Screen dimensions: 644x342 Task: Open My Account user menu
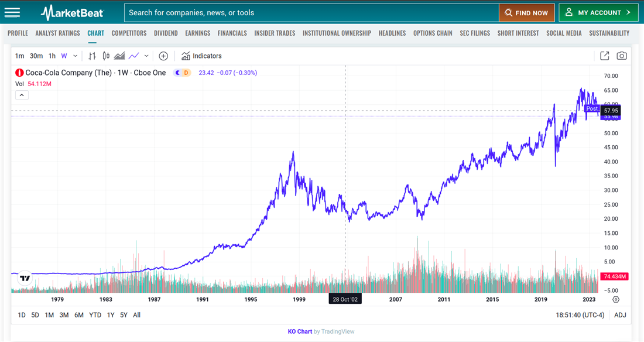(x=598, y=13)
